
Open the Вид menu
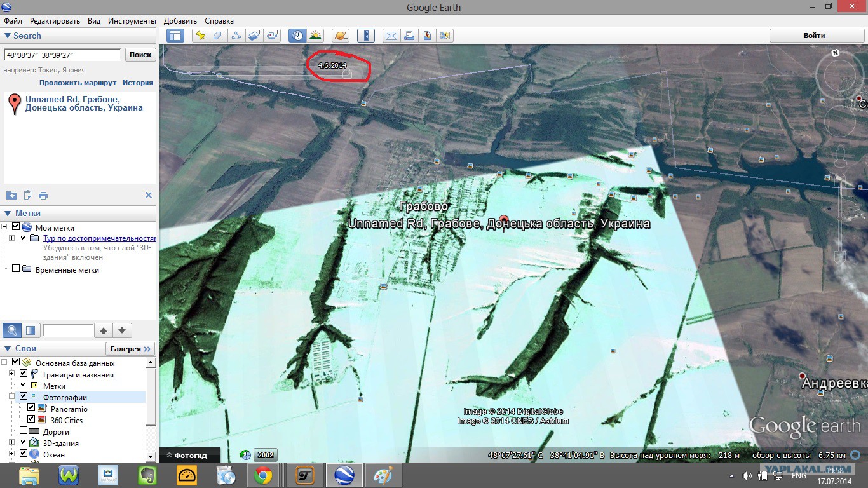[x=94, y=21]
